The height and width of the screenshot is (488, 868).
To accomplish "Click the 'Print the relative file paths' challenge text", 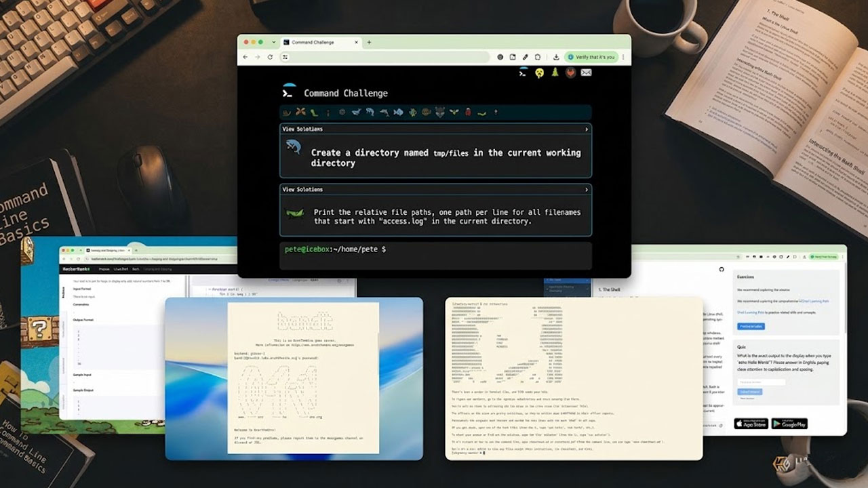I will pos(447,216).
